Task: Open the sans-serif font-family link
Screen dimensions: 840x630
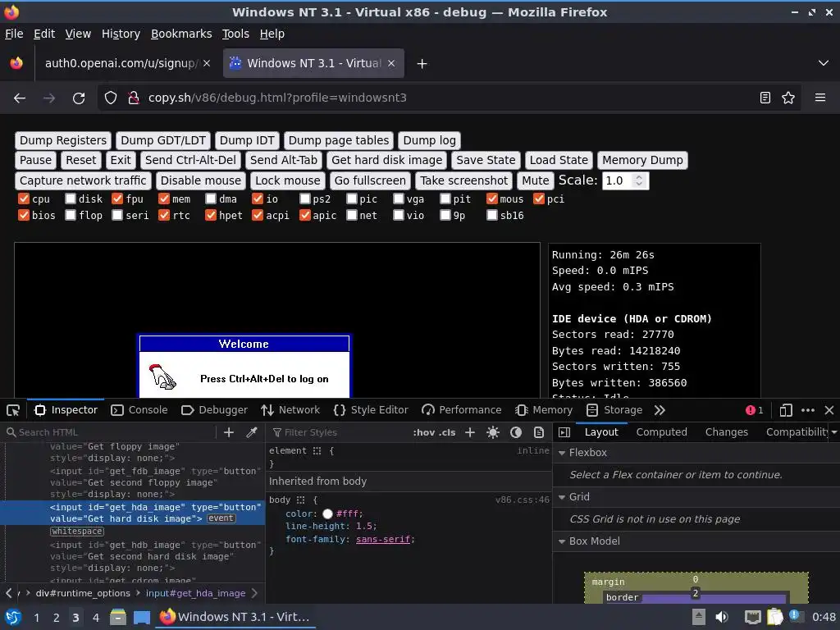Action: (384, 540)
